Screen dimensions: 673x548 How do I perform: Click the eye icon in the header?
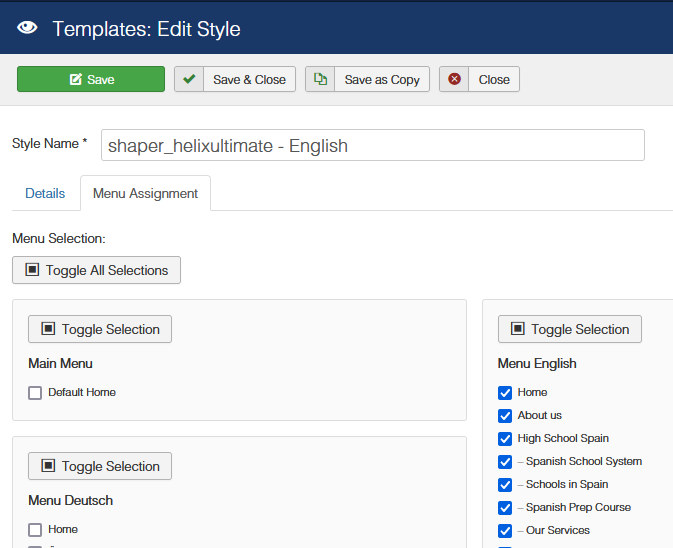(27, 28)
